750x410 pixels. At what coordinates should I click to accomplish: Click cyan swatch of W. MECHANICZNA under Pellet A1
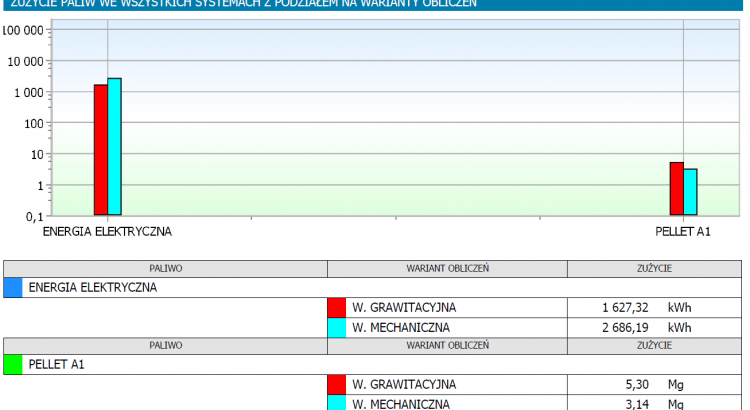tap(337, 403)
